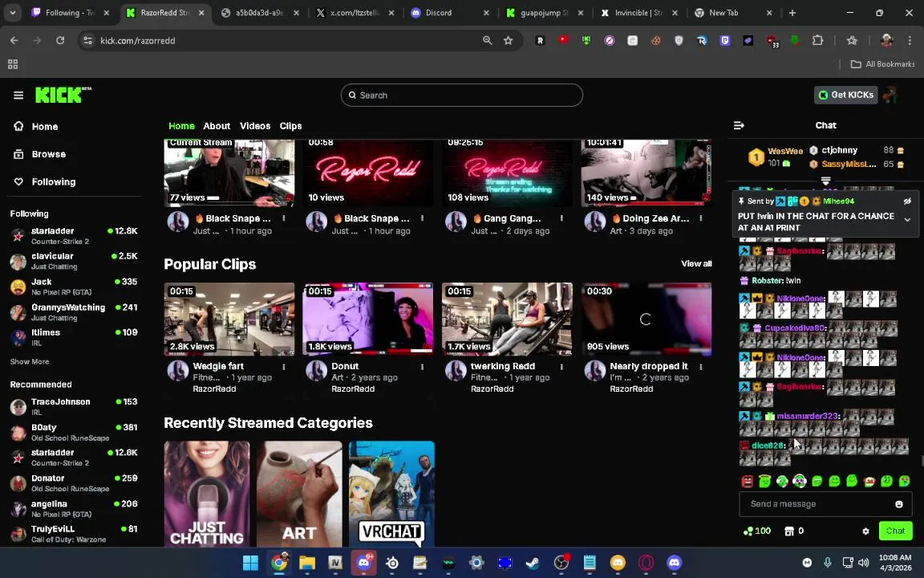Click the KICK logo
This screenshot has width=924, height=578.
pyautogui.click(x=63, y=95)
